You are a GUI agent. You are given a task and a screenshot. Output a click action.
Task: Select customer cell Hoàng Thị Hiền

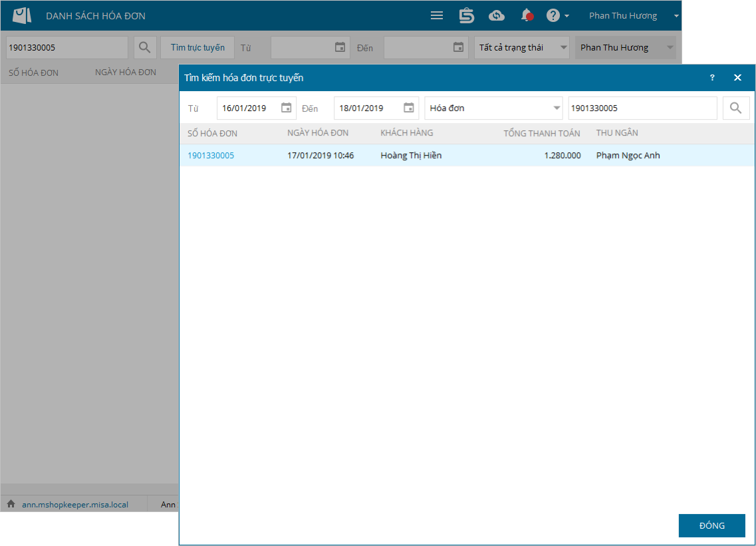click(x=412, y=156)
